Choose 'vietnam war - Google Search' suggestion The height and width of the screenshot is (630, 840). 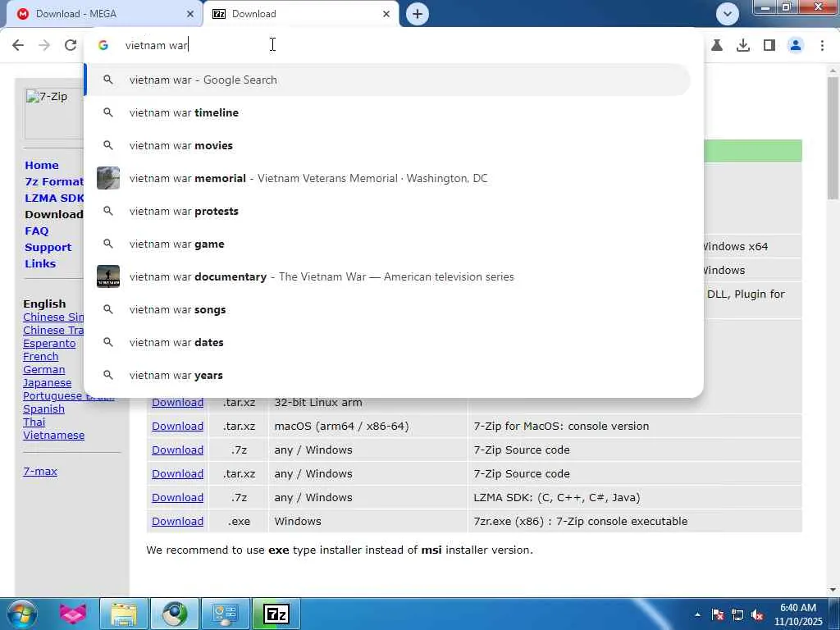(387, 80)
